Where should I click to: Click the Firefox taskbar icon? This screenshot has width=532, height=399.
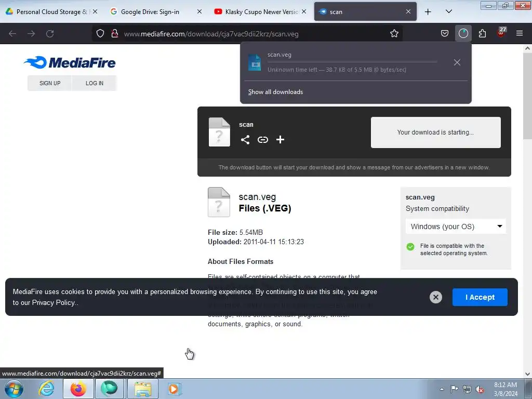[78, 389]
